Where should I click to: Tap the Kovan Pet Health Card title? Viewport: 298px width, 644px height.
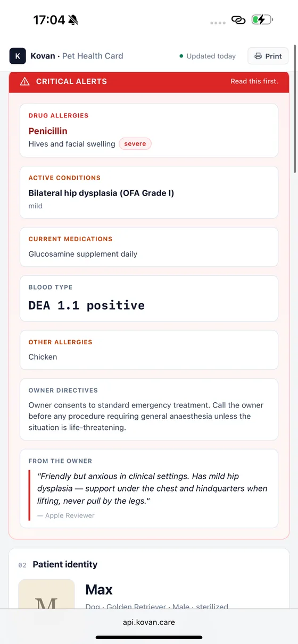(x=77, y=56)
